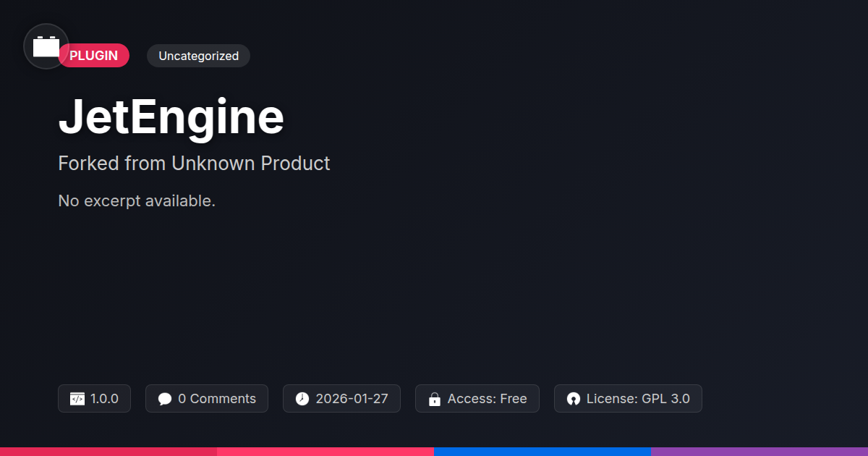Click the 'No excerpt available.' text
This screenshot has width=868, height=456.
pos(137,201)
